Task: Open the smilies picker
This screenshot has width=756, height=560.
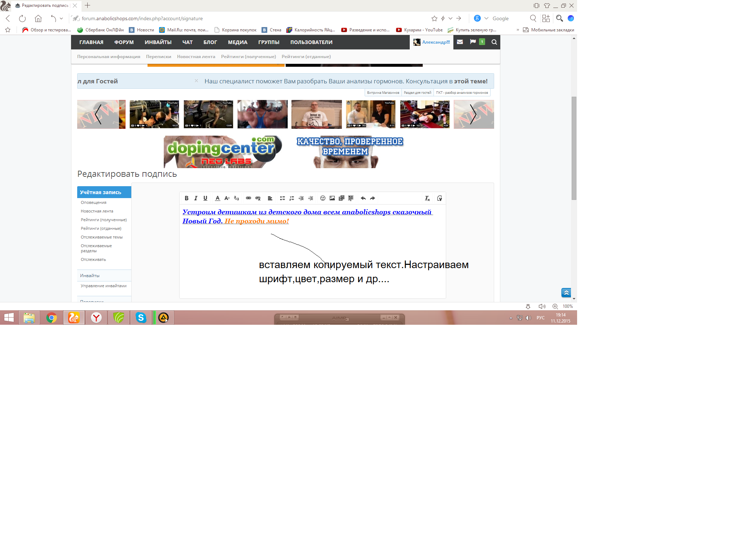Action: click(323, 198)
